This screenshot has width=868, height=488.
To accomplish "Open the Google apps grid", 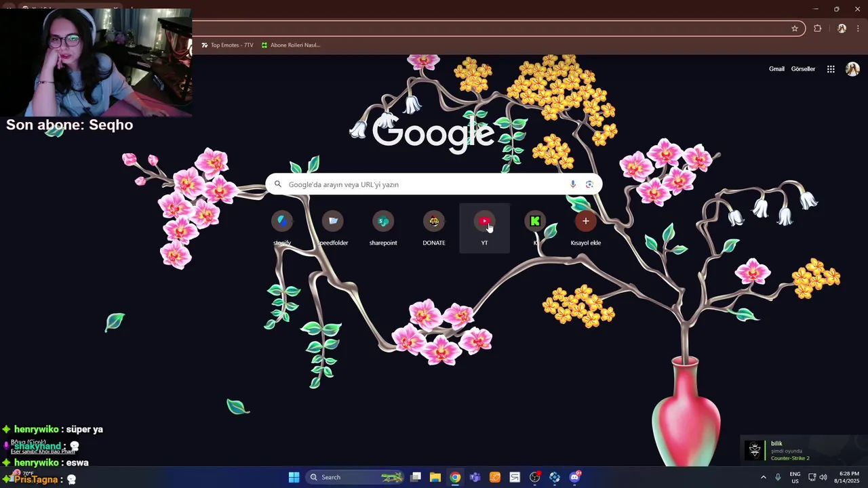I will point(831,69).
